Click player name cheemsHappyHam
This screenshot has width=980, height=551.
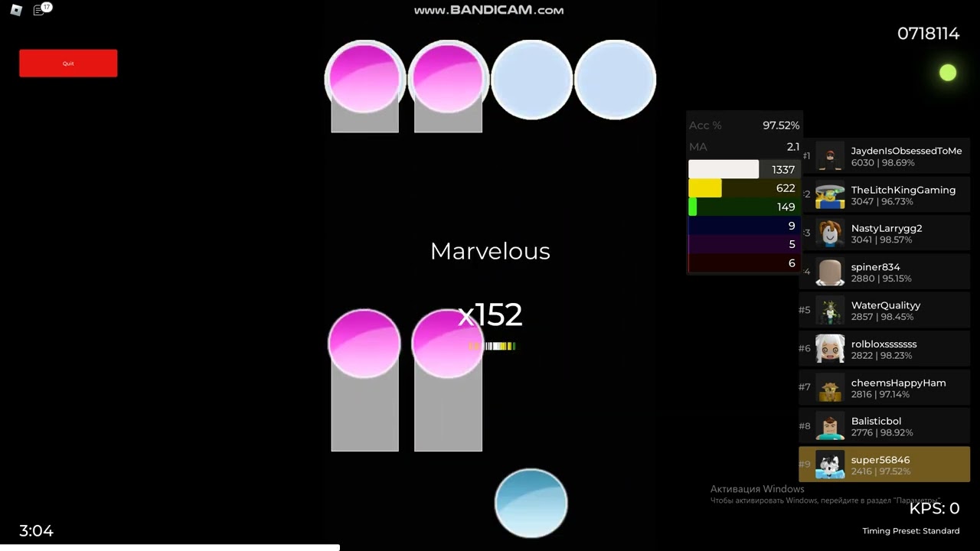898,383
